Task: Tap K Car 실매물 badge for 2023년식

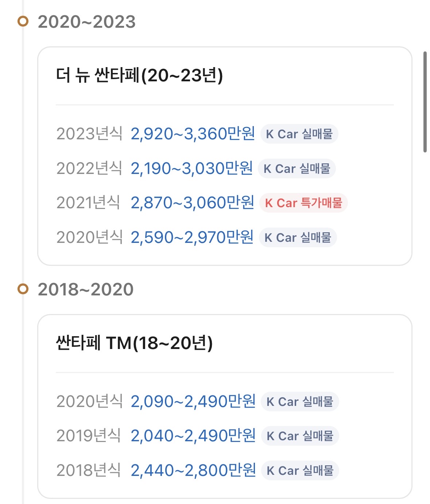Action: click(x=299, y=134)
